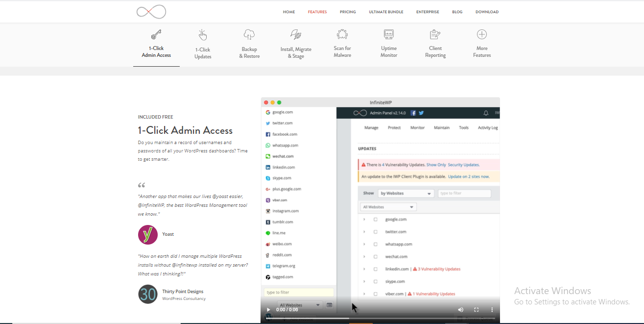Viewport: 644px width, 324px height.
Task: Expand the whatsapp.com row arrow
Action: click(364, 244)
